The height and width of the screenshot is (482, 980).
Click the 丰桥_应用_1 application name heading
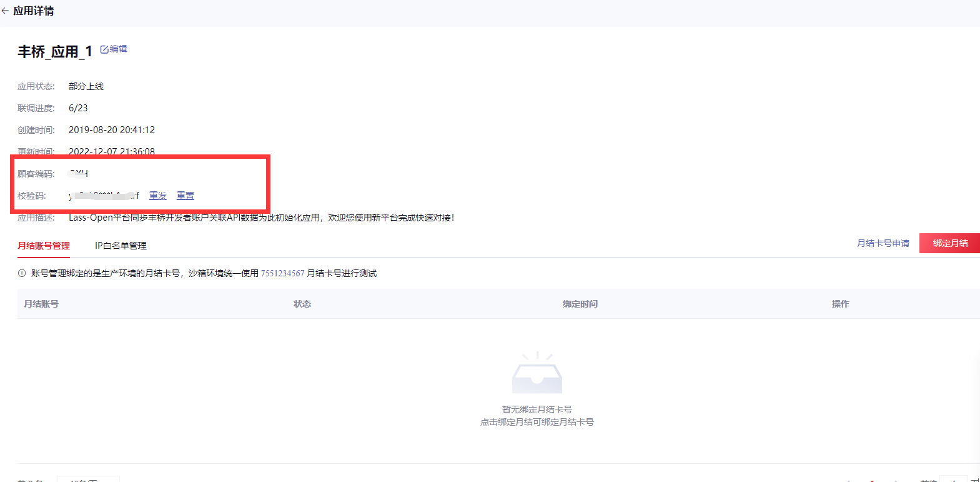55,51
